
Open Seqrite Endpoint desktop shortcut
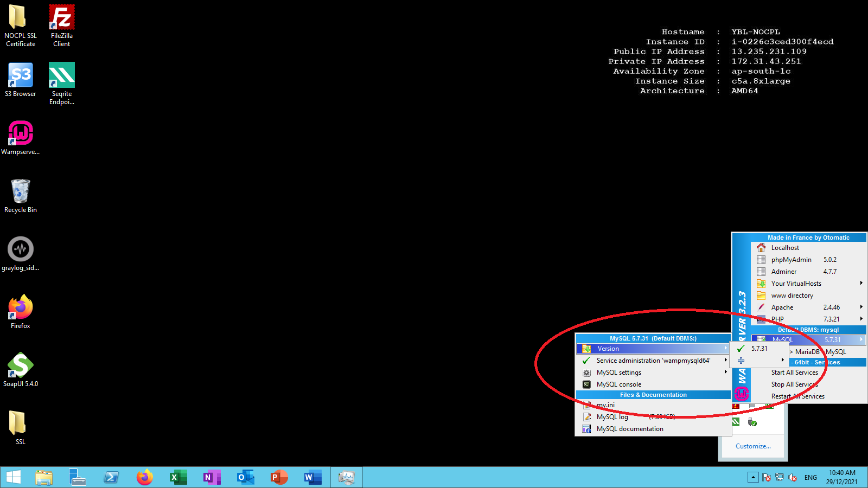pyautogui.click(x=62, y=84)
